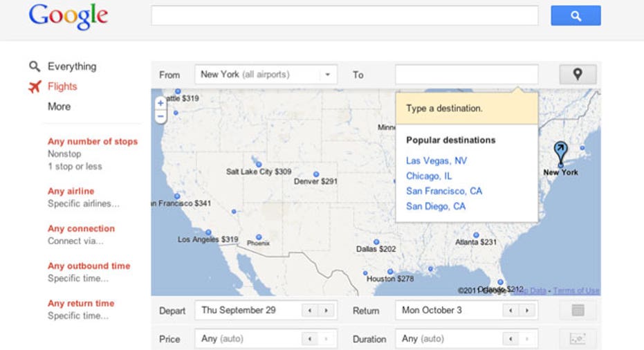Go to previous Return date arrow
This screenshot has height=350, width=644.
tap(510, 311)
